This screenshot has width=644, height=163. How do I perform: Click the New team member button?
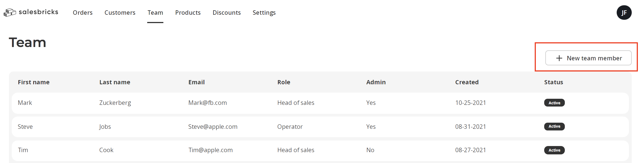[588, 58]
